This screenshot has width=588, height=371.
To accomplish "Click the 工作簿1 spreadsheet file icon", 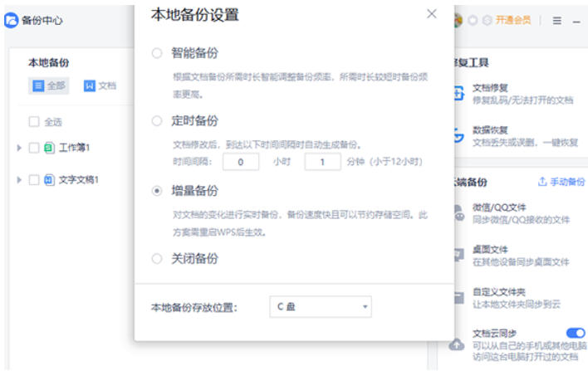I will (x=49, y=148).
